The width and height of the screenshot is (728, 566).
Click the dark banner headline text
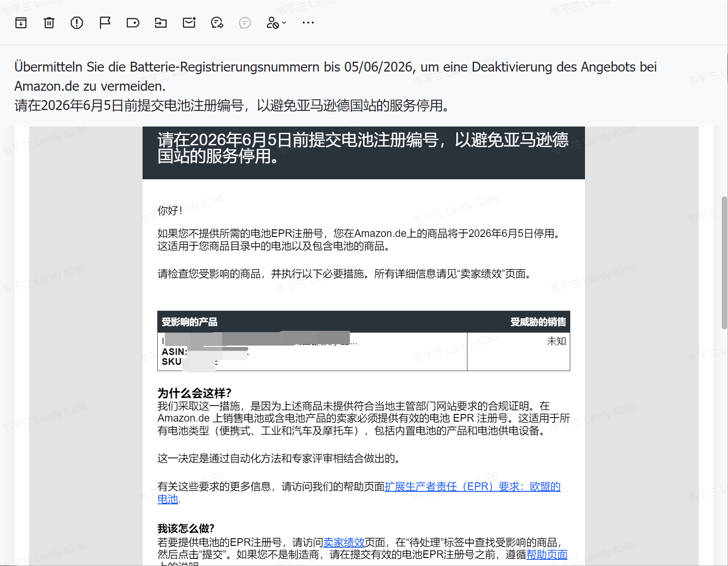tap(363, 148)
